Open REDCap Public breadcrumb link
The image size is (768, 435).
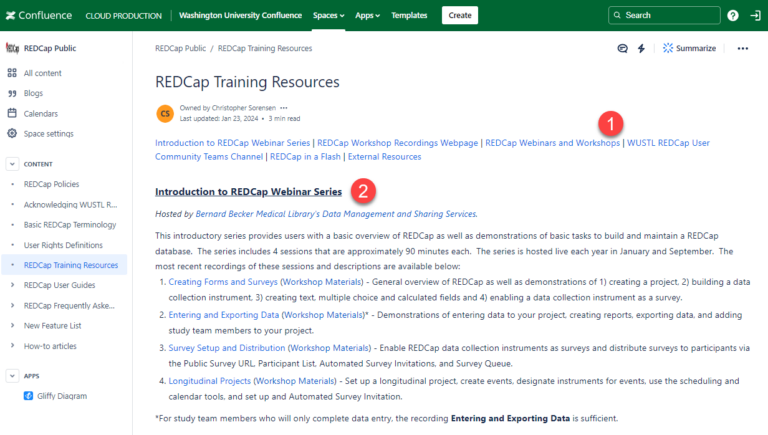tap(181, 48)
